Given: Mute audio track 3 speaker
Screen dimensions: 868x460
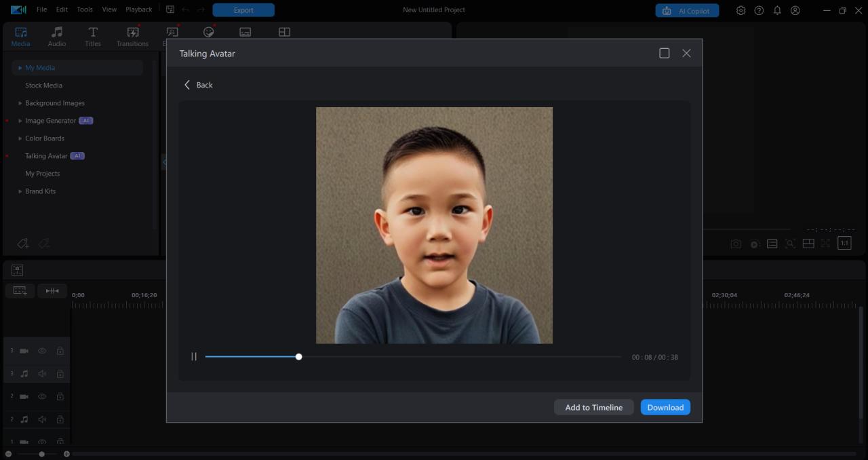Looking at the screenshot, I should coord(42,374).
